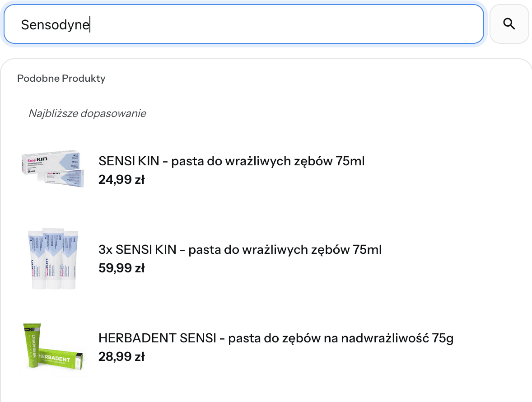
Task: Click the 59,99 zł price label
Action: click(121, 268)
